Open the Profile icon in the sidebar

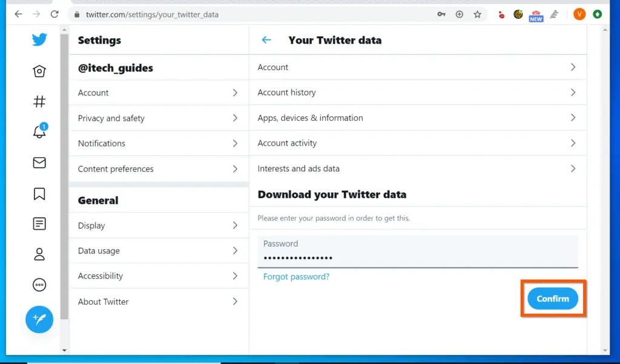pos(39,255)
